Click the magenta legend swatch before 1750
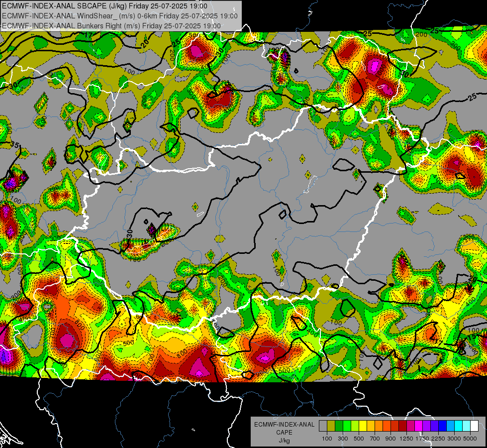This screenshot has height=448, width=487. 419,426
